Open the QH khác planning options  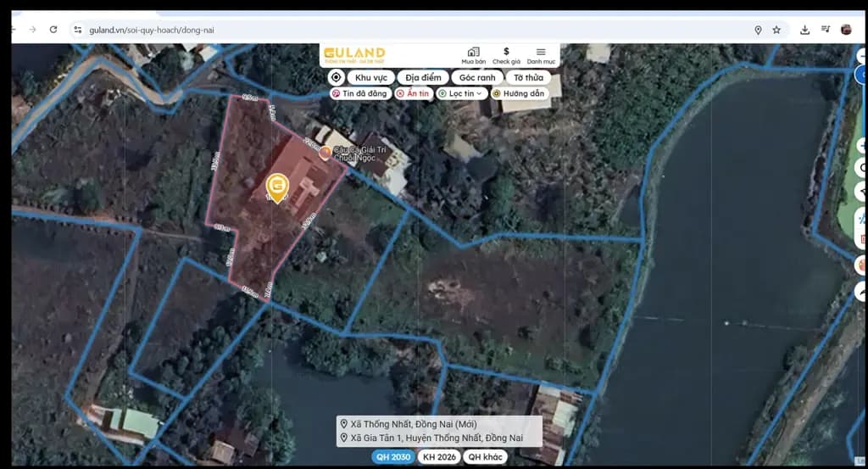click(485, 457)
